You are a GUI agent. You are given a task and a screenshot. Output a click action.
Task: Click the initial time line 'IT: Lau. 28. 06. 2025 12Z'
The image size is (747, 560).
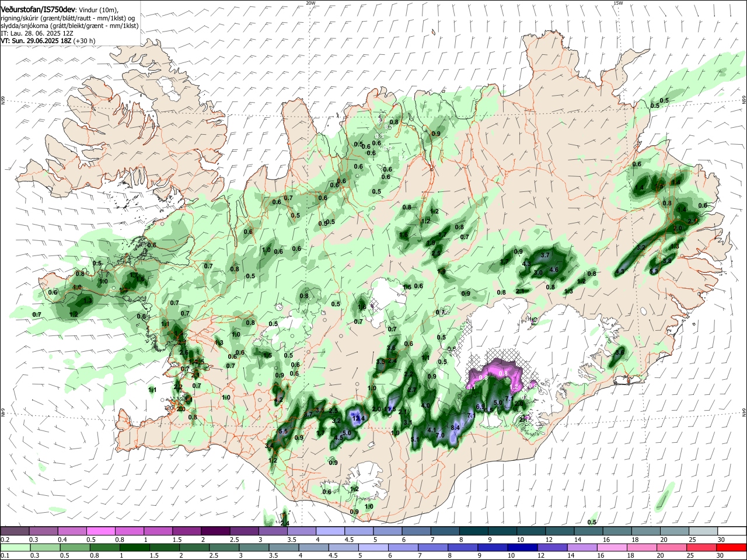point(37,33)
